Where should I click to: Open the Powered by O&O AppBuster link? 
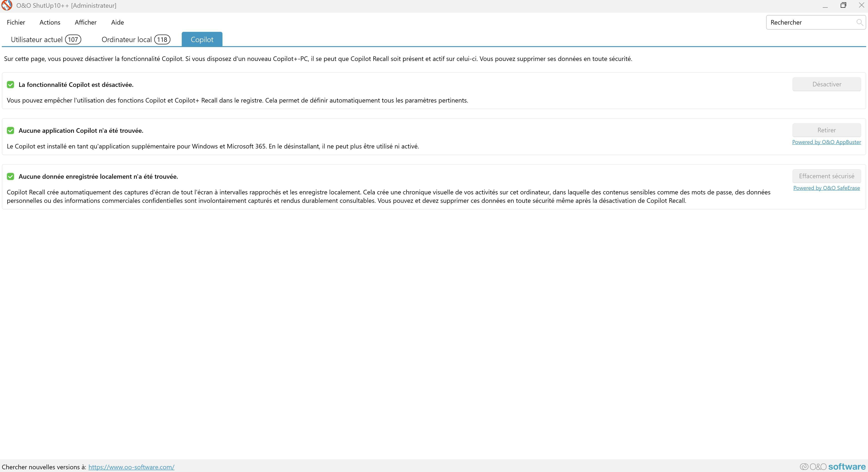tap(826, 142)
